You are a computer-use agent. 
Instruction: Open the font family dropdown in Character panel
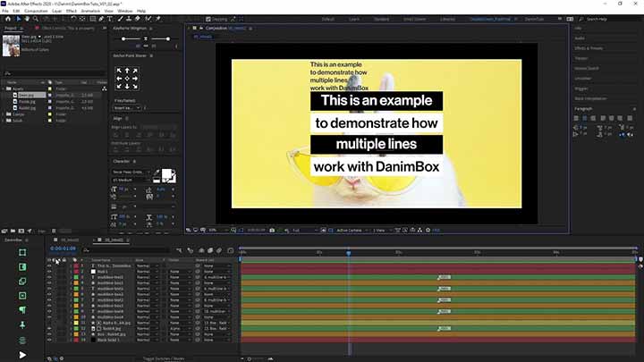[x=131, y=172]
